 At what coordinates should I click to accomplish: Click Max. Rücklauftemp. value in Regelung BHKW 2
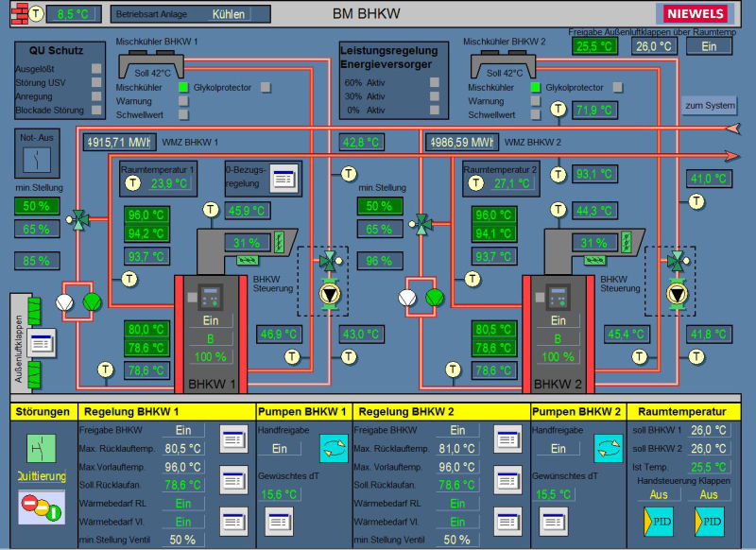click(x=457, y=448)
